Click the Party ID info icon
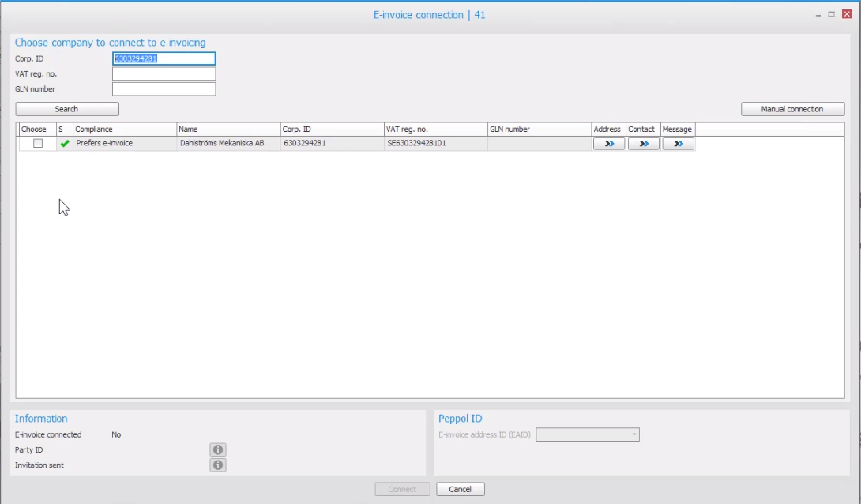Image resolution: width=861 pixels, height=504 pixels. pos(218,450)
